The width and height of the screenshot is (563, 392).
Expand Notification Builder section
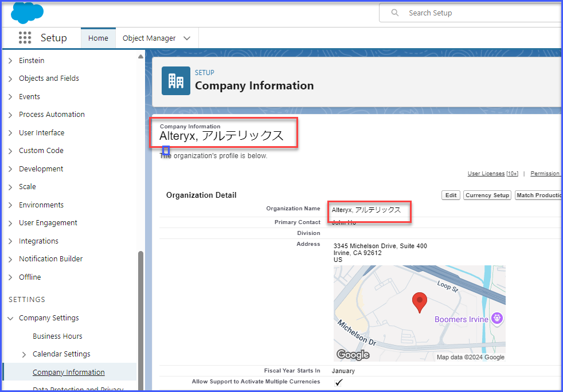[x=10, y=259]
